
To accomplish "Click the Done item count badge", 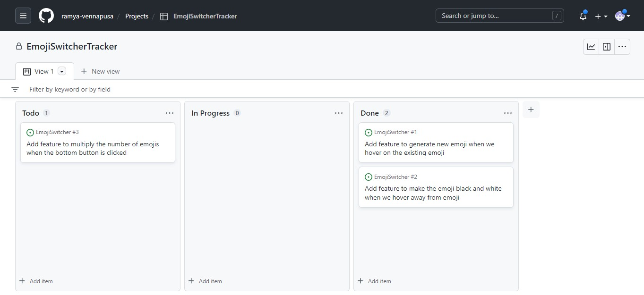I will pyautogui.click(x=386, y=113).
